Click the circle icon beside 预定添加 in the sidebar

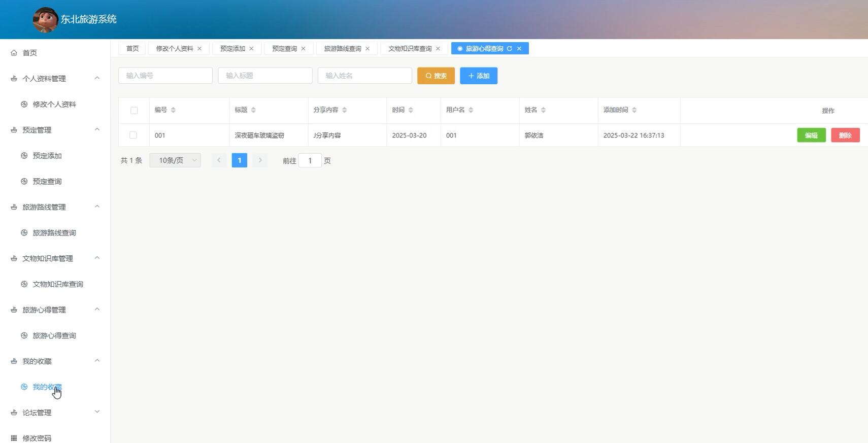24,156
